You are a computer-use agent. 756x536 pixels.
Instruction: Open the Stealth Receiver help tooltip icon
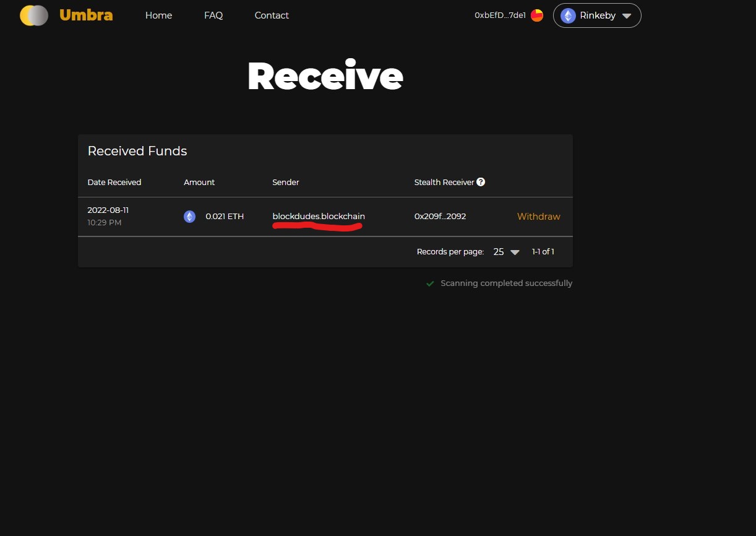tap(481, 181)
